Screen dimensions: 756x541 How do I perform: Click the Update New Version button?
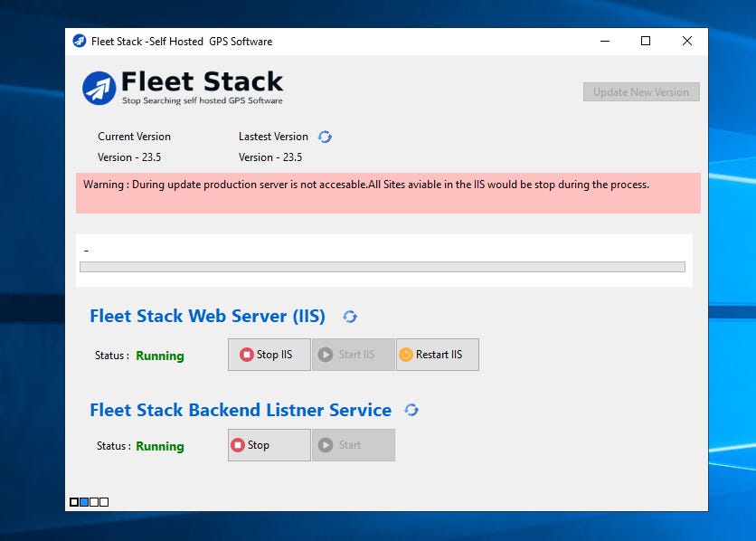(x=640, y=91)
